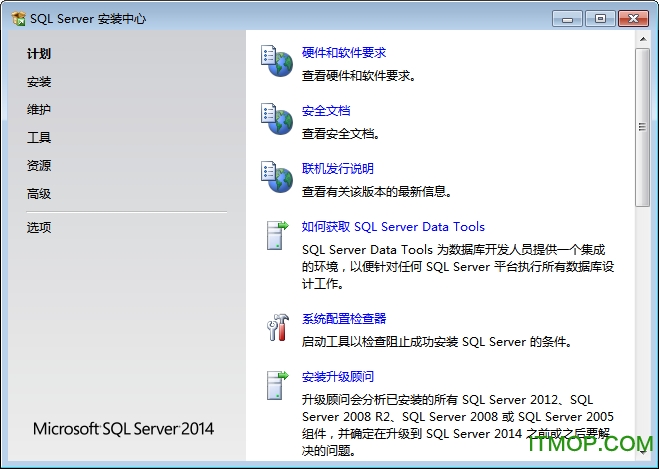Viewport: 659px width, 469px height.
Task: Open the 安装升级顾问 link
Action: tap(337, 377)
